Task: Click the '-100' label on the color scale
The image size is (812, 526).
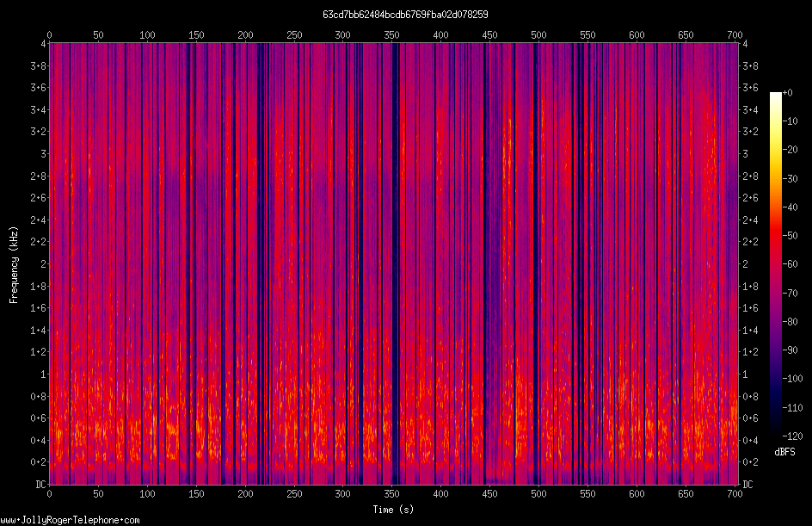Action: (793, 379)
